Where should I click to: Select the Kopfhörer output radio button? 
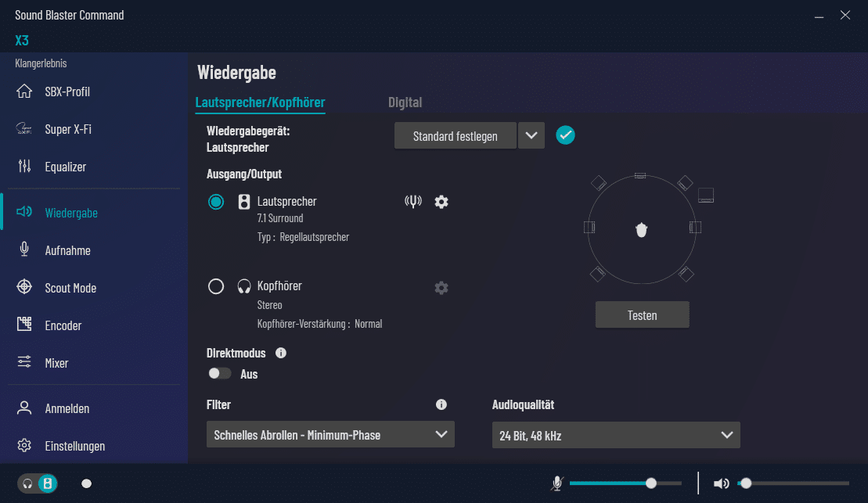pyautogui.click(x=216, y=286)
